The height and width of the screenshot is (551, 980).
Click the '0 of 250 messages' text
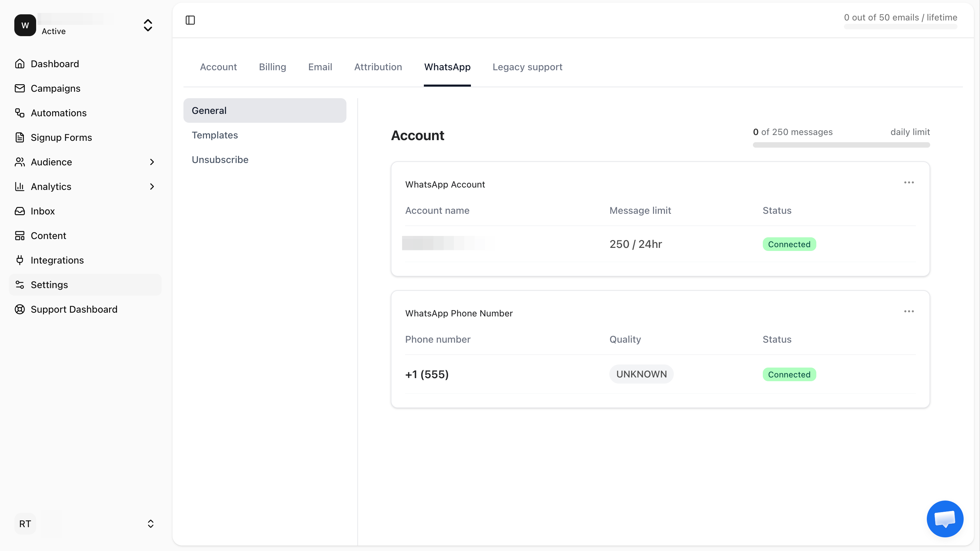[793, 132]
